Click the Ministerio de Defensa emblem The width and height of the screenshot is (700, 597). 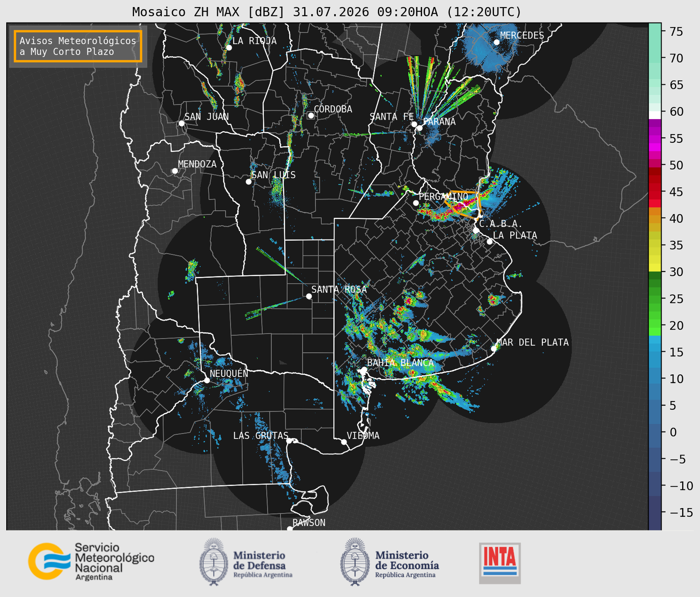[x=214, y=562]
